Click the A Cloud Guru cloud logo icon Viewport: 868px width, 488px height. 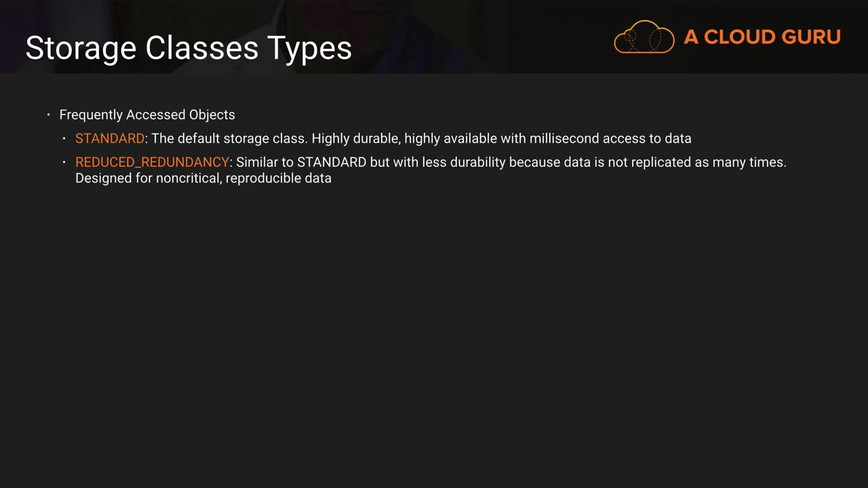tap(644, 37)
